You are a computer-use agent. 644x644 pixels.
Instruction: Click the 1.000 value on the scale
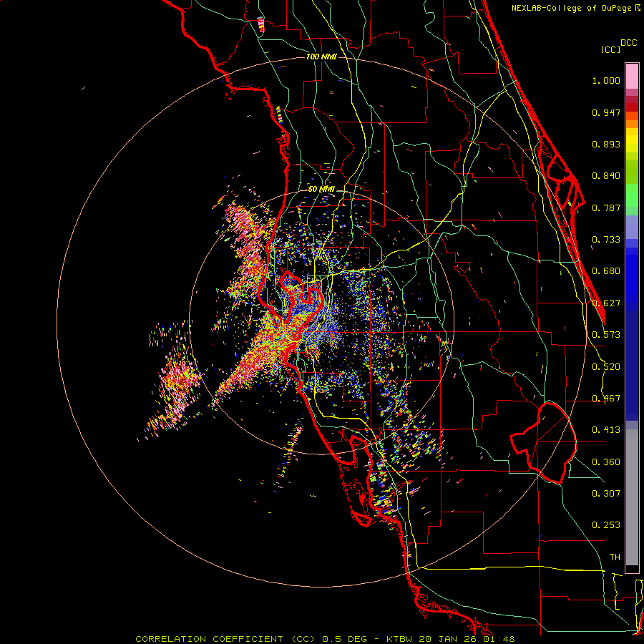(606, 80)
